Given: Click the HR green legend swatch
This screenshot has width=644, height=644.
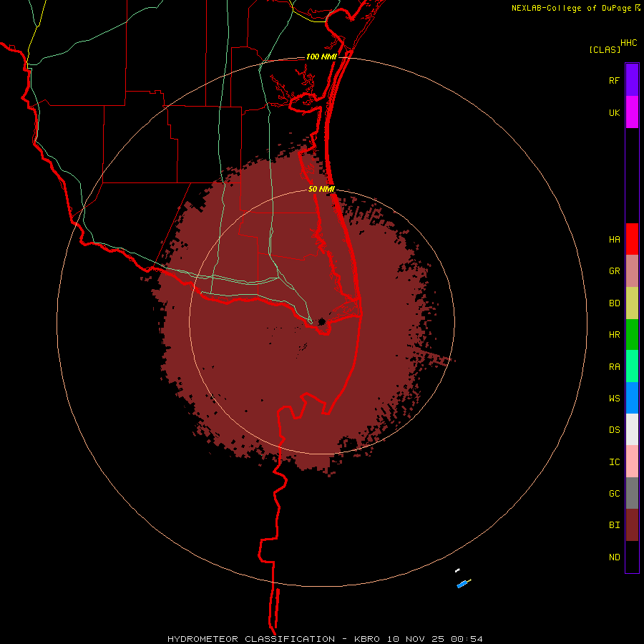Looking at the screenshot, I should [632, 334].
